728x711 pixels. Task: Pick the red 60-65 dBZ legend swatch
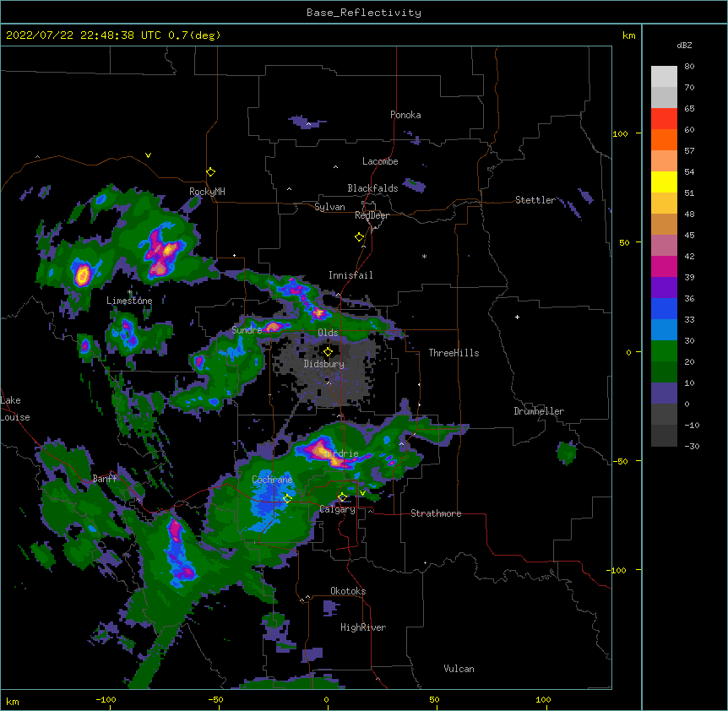(664, 118)
